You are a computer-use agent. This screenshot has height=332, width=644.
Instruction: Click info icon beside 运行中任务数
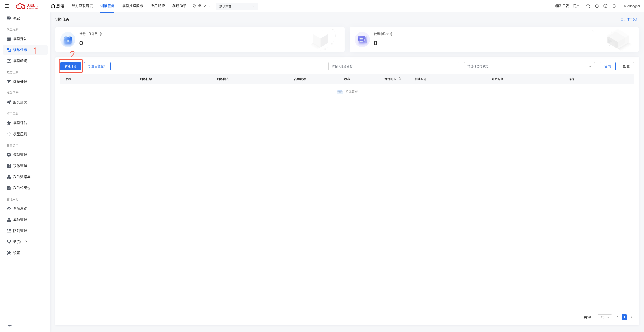coord(100,34)
